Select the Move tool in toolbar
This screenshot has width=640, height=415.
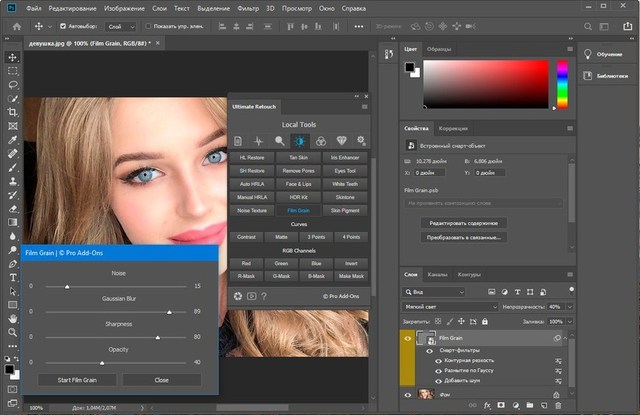(13, 58)
